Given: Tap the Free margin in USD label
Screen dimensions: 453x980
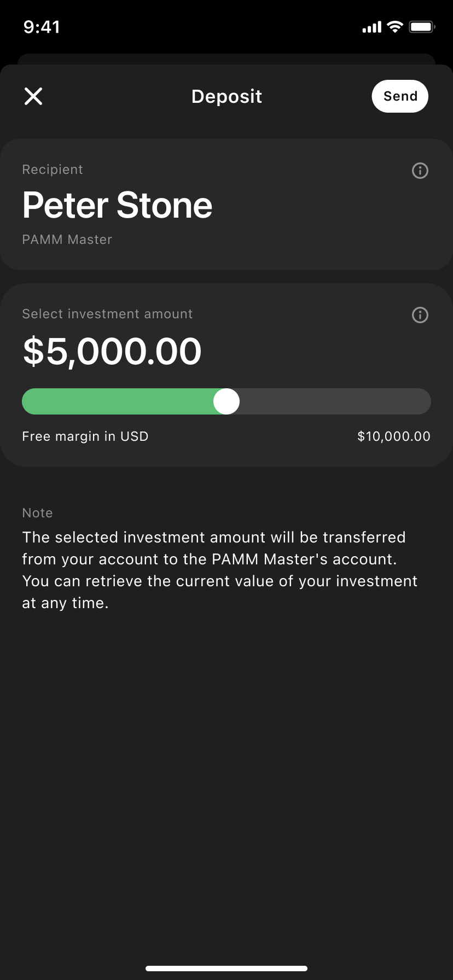Looking at the screenshot, I should tap(85, 436).
